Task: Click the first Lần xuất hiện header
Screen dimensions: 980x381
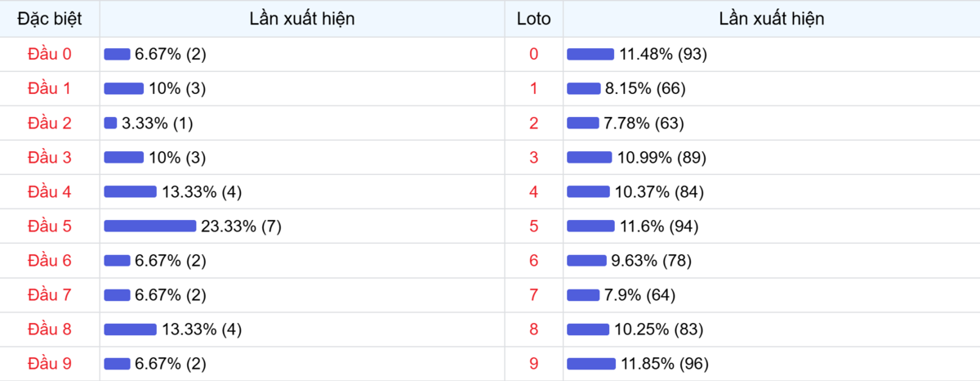Action: 302,19
